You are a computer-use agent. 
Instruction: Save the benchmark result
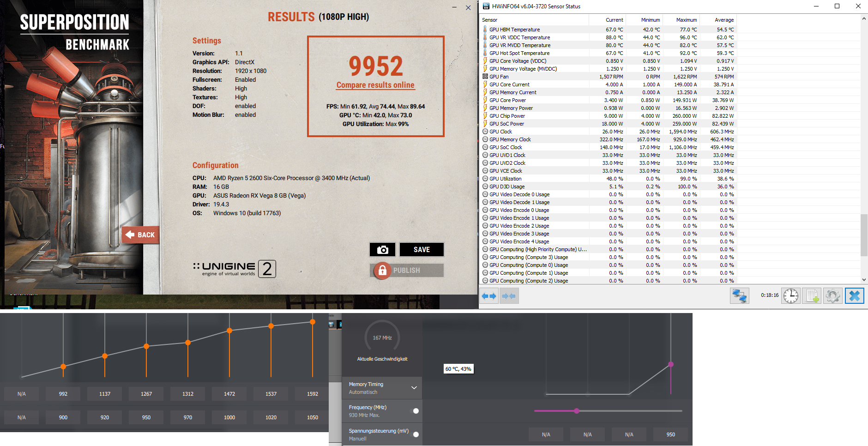click(x=422, y=250)
